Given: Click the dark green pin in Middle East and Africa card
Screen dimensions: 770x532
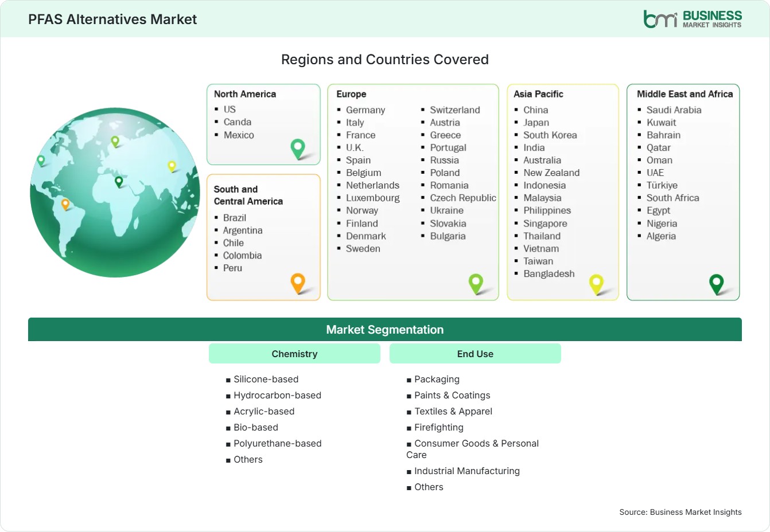Looking at the screenshot, I should (717, 284).
